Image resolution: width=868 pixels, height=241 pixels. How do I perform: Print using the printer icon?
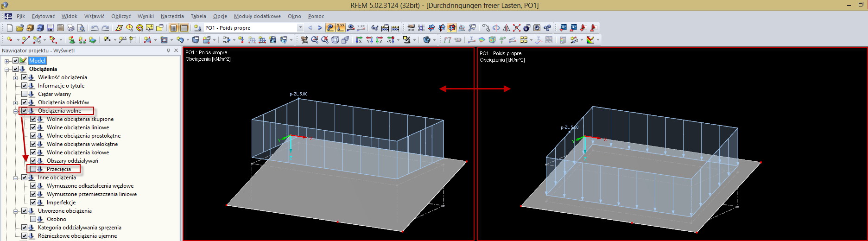(x=71, y=28)
